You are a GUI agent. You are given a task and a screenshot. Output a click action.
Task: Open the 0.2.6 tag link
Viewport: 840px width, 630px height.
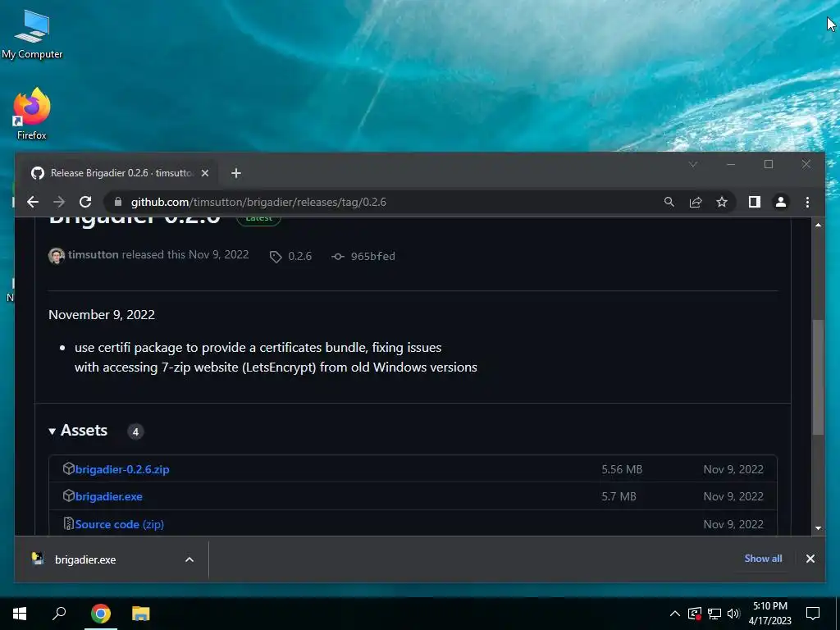click(291, 256)
